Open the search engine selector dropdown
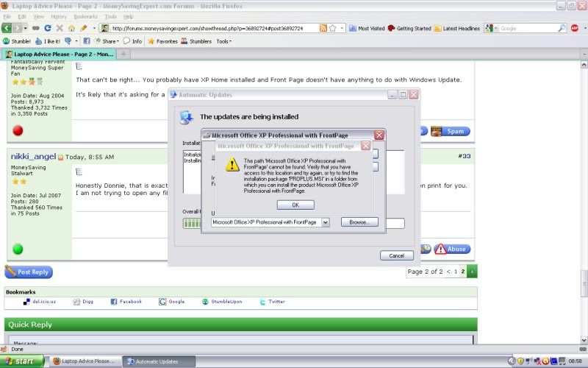 [491, 28]
